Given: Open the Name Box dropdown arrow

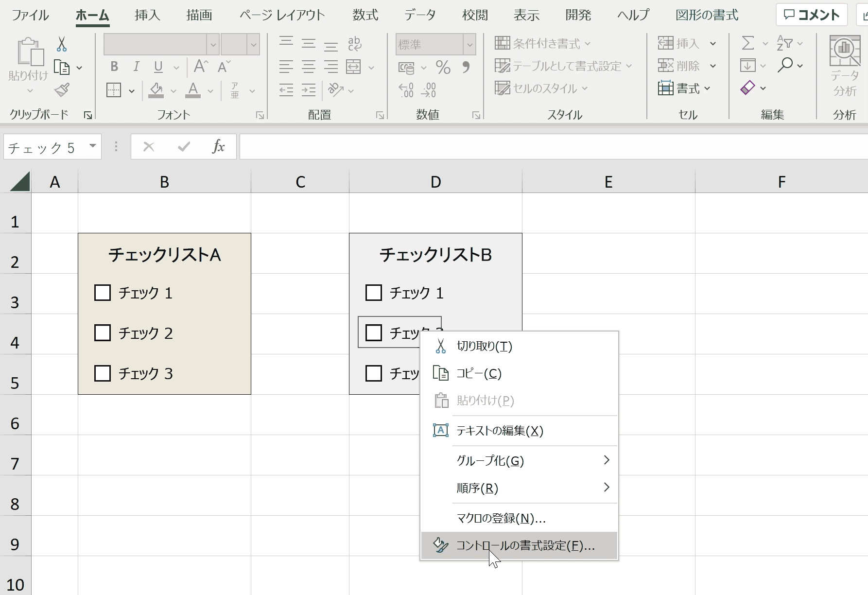Looking at the screenshot, I should pos(92,146).
